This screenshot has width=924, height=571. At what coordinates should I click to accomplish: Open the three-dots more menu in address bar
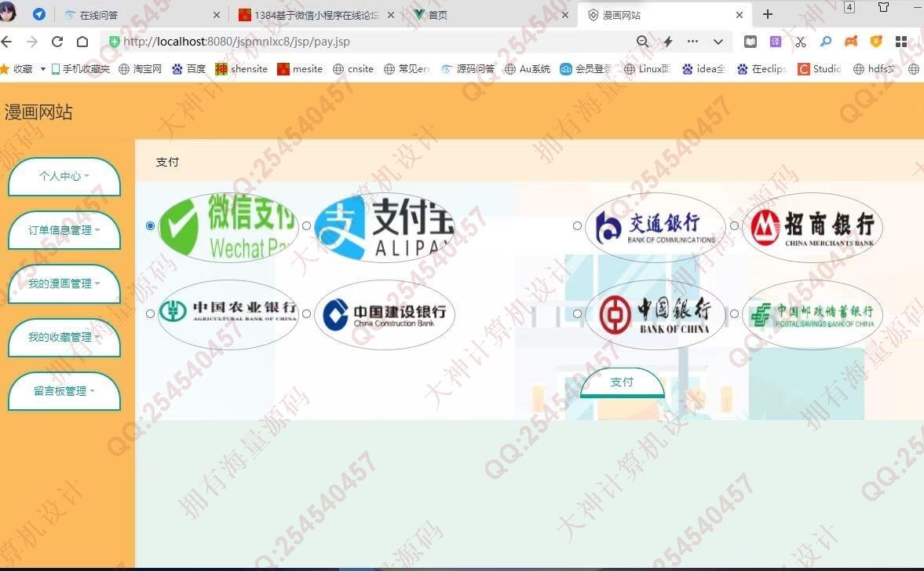pos(693,42)
